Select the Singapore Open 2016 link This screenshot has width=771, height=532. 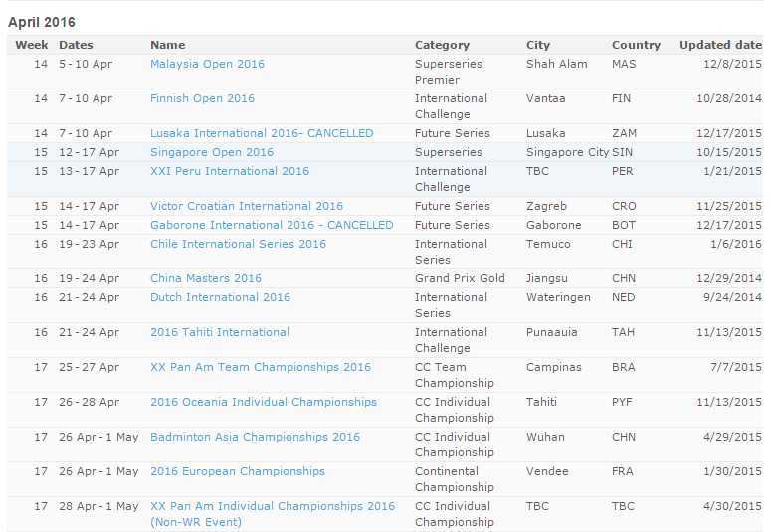211,152
